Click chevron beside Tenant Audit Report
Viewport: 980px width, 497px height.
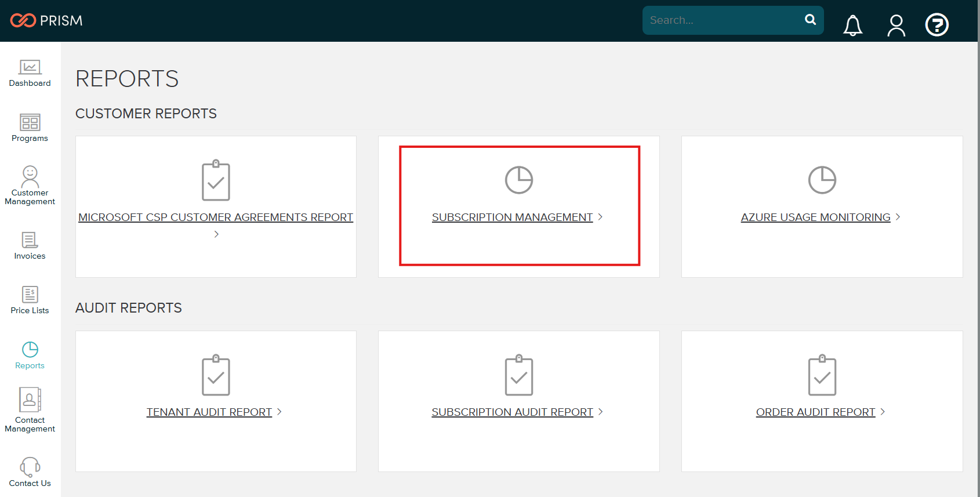pos(279,412)
